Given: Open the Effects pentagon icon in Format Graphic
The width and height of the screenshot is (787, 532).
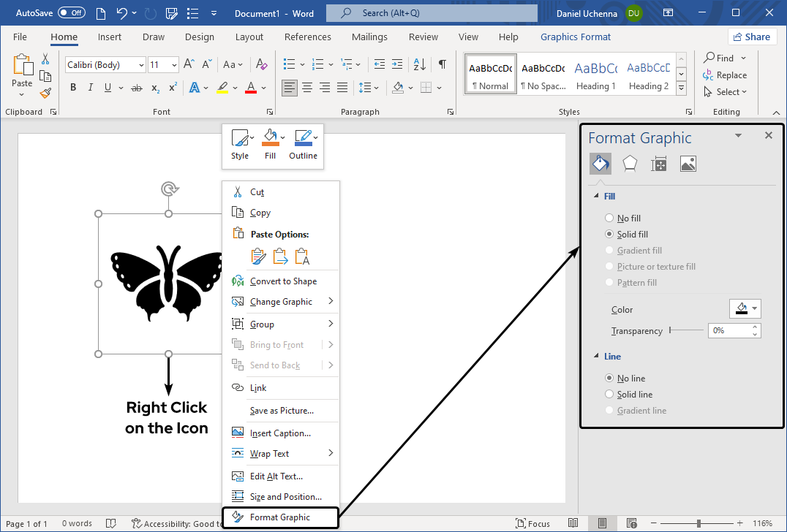Looking at the screenshot, I should point(629,163).
